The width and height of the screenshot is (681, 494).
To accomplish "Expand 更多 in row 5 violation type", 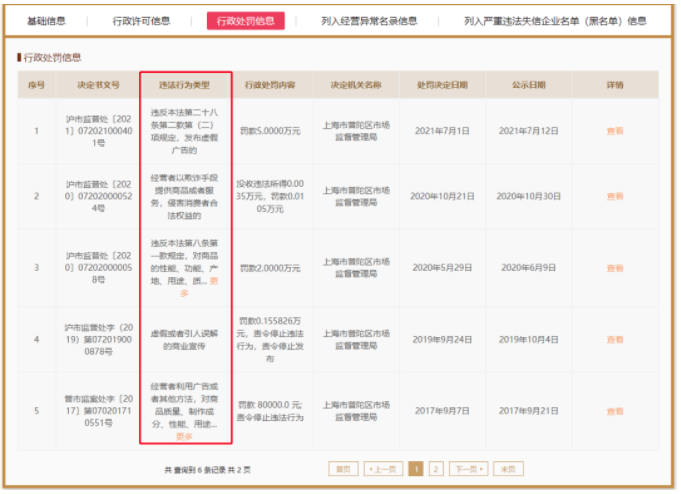I will (184, 436).
